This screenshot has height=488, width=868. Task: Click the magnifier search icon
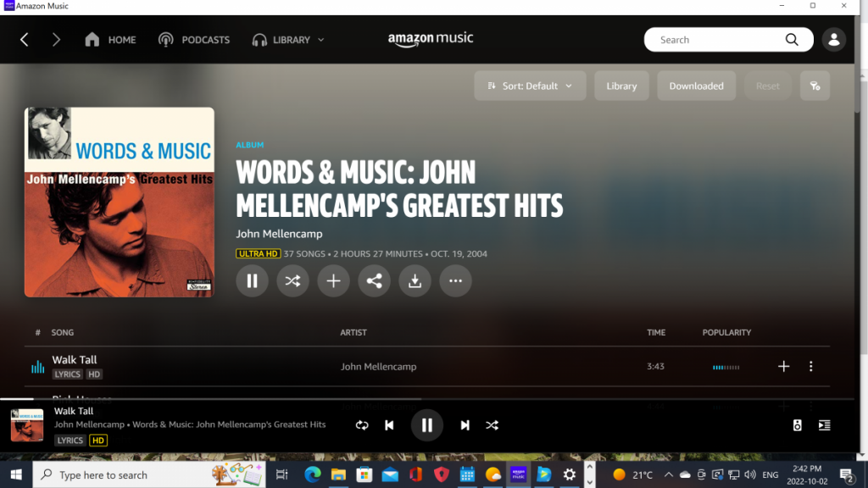pos(793,40)
